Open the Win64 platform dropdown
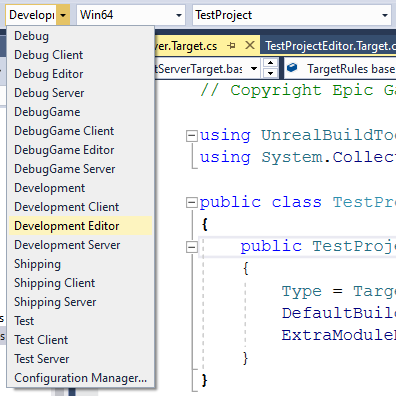 click(x=131, y=15)
